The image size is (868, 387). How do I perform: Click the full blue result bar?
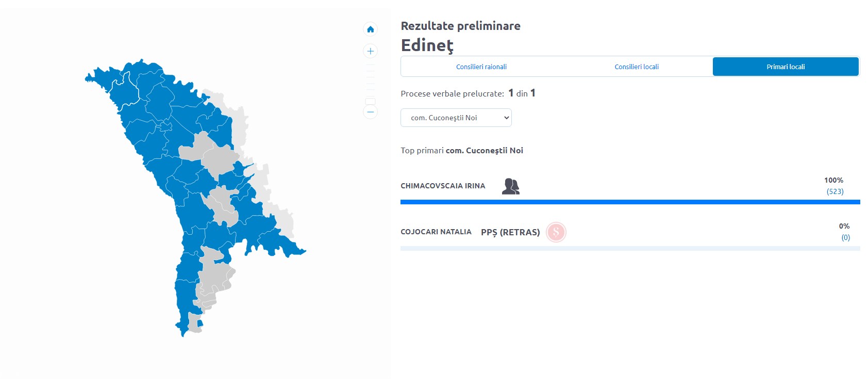coord(630,202)
